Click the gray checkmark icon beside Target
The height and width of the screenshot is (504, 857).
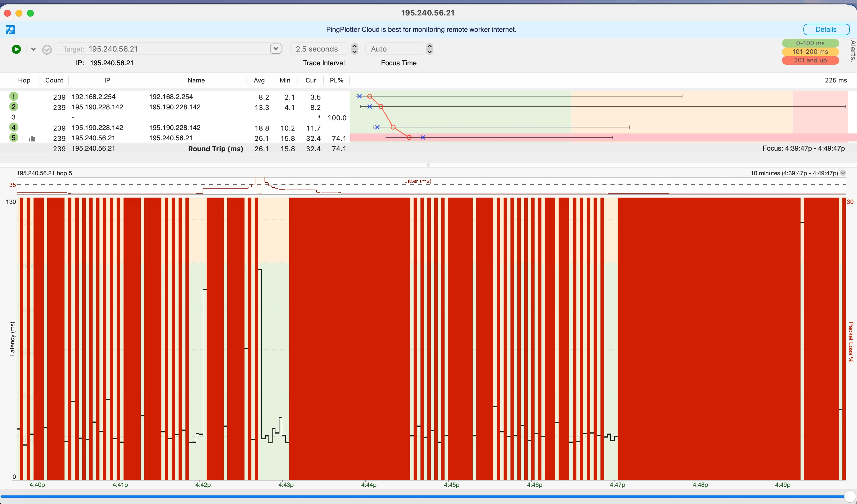coord(47,50)
